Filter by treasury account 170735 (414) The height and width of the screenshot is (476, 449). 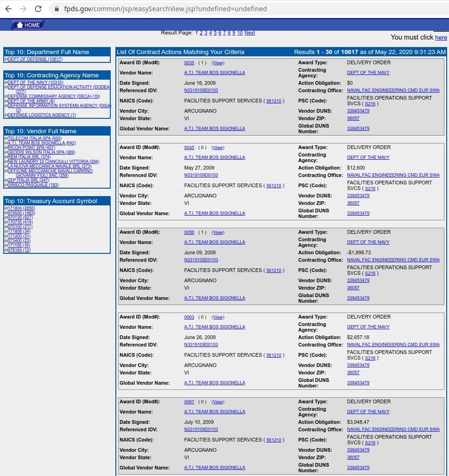coord(20,222)
